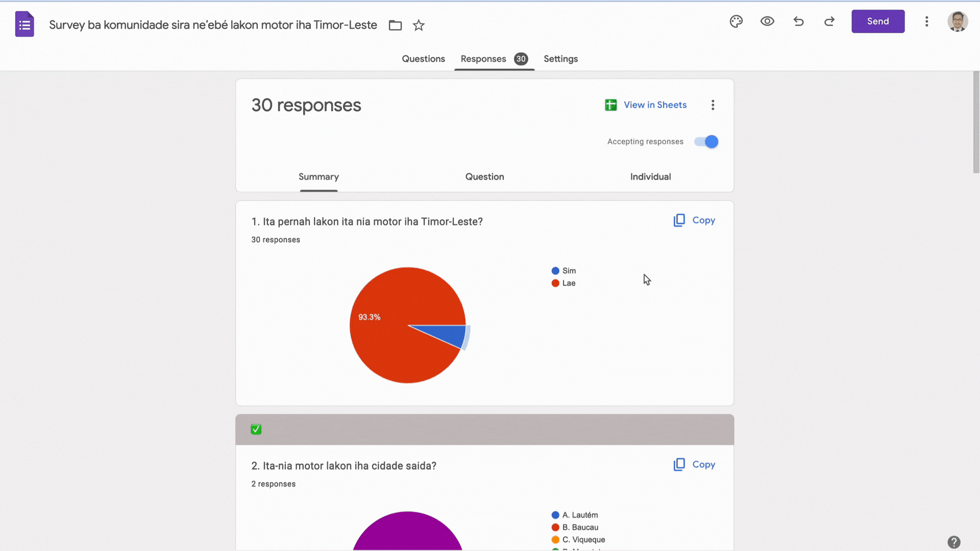Copy question 2 about motor lakon
Image resolution: width=980 pixels, height=551 pixels.
coord(694,464)
